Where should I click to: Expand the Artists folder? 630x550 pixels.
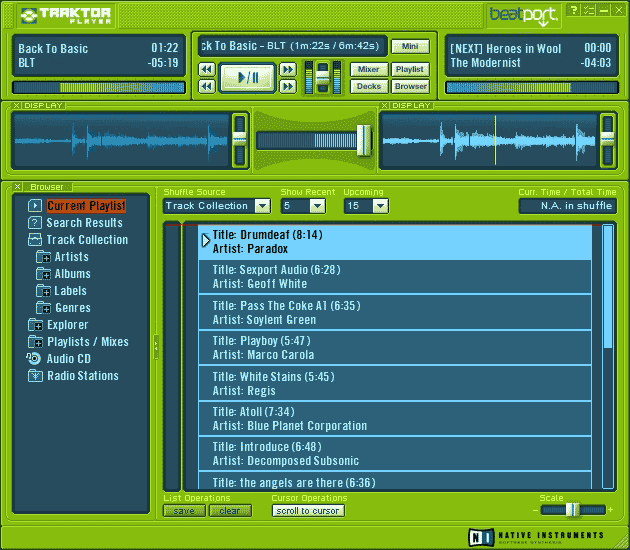coord(43,257)
